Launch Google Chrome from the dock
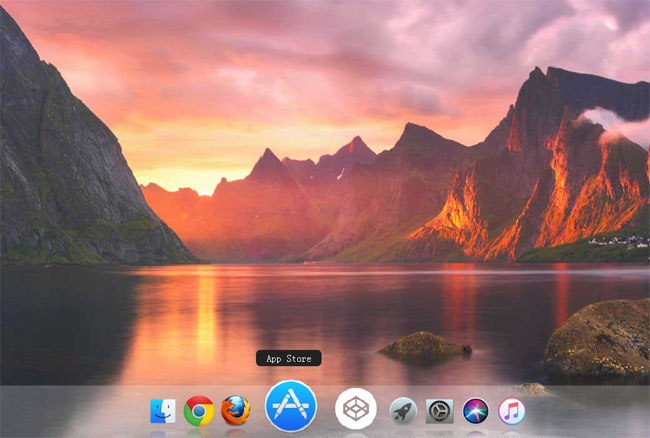650x438 pixels. tap(199, 410)
